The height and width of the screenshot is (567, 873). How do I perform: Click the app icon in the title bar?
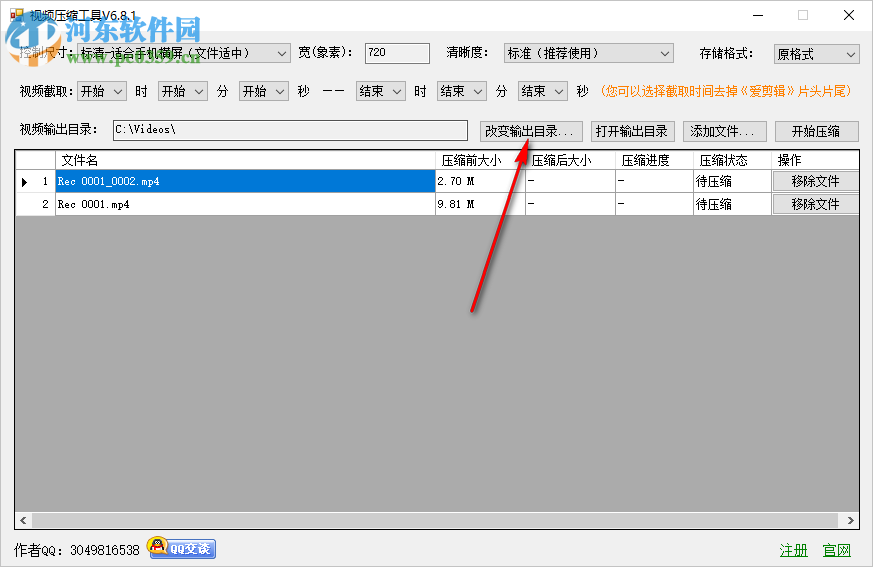tap(17, 15)
